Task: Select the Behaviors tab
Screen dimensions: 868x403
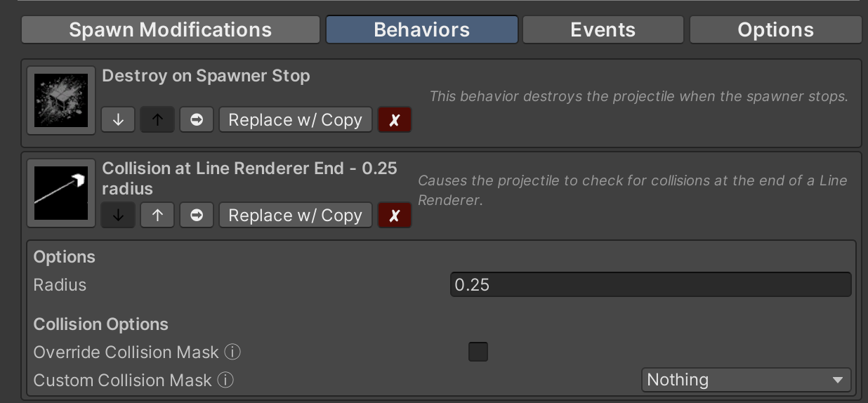Action: point(422,30)
